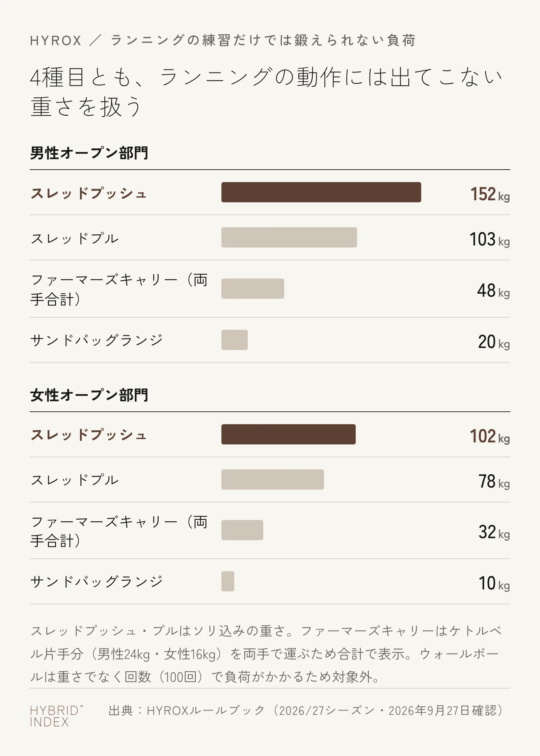Click the HYROX header kicker text

(x=223, y=40)
